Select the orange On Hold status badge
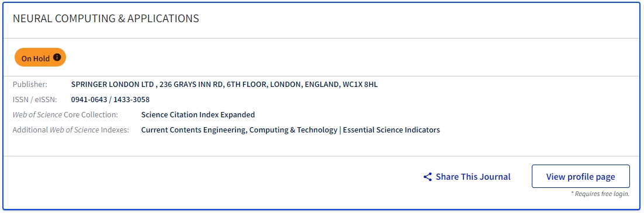This screenshot has width=644, height=213. click(x=40, y=57)
